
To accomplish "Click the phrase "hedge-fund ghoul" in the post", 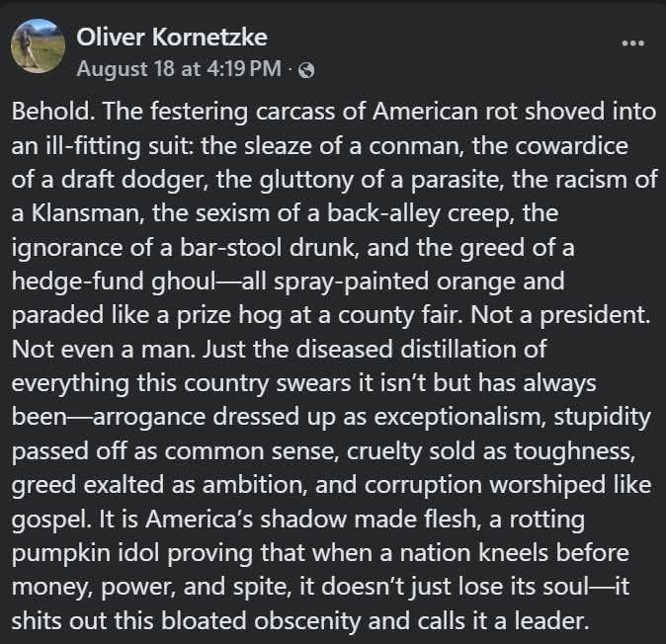I will [114, 282].
